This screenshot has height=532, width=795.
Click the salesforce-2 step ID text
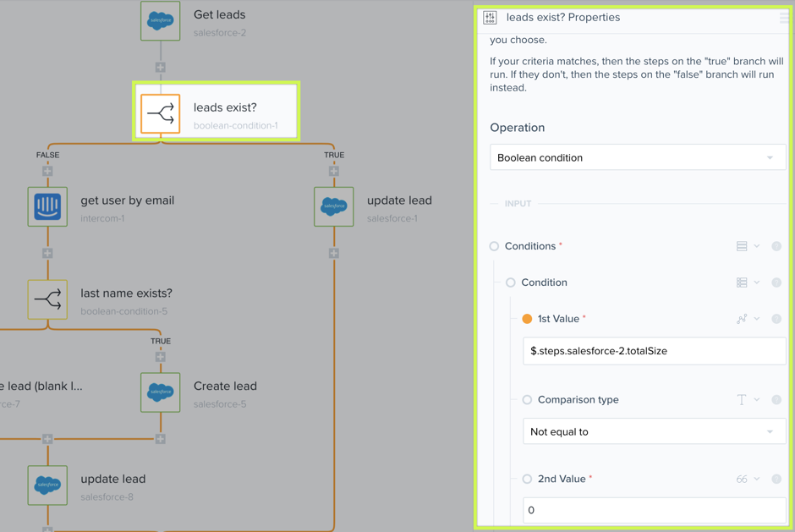coord(220,33)
